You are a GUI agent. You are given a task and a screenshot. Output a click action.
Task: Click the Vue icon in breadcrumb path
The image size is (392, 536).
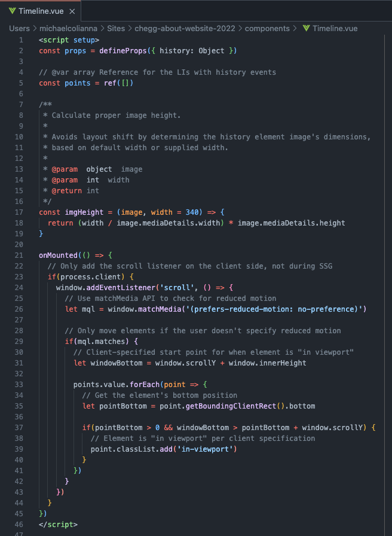tap(307, 28)
